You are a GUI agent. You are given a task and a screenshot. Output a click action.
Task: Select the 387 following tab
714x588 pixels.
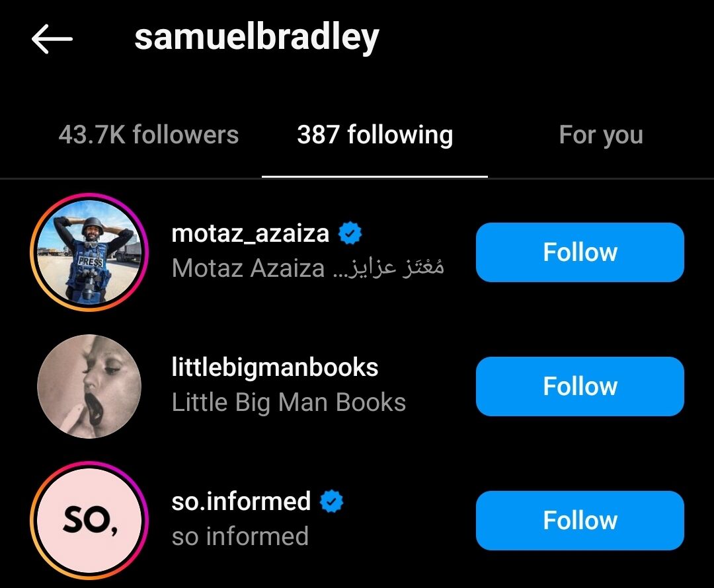point(375,135)
